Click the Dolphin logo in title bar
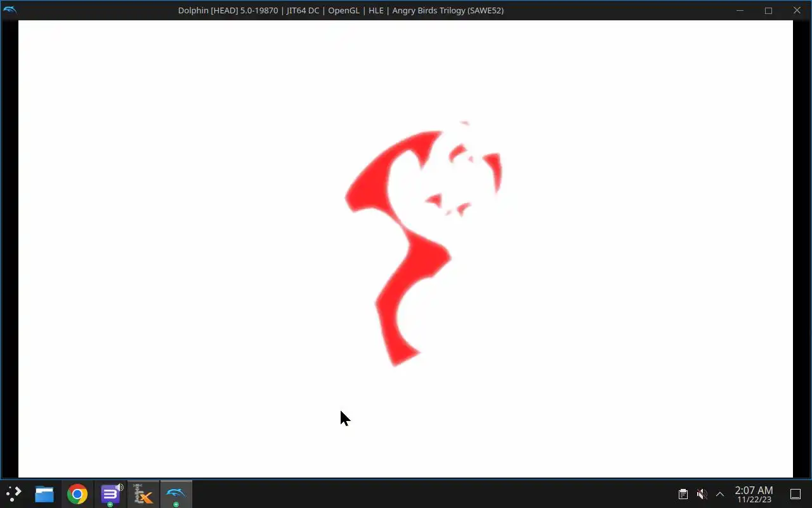Image resolution: width=812 pixels, height=508 pixels. pos(10,10)
